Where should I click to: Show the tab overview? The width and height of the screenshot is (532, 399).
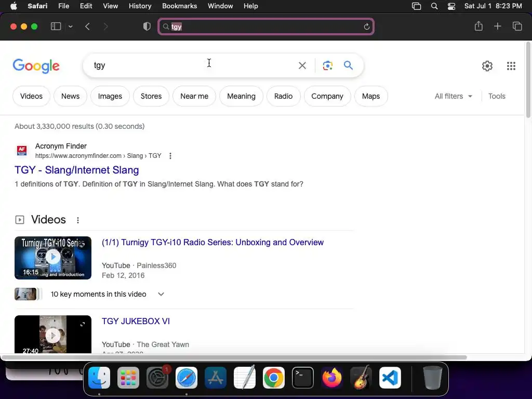tap(517, 26)
